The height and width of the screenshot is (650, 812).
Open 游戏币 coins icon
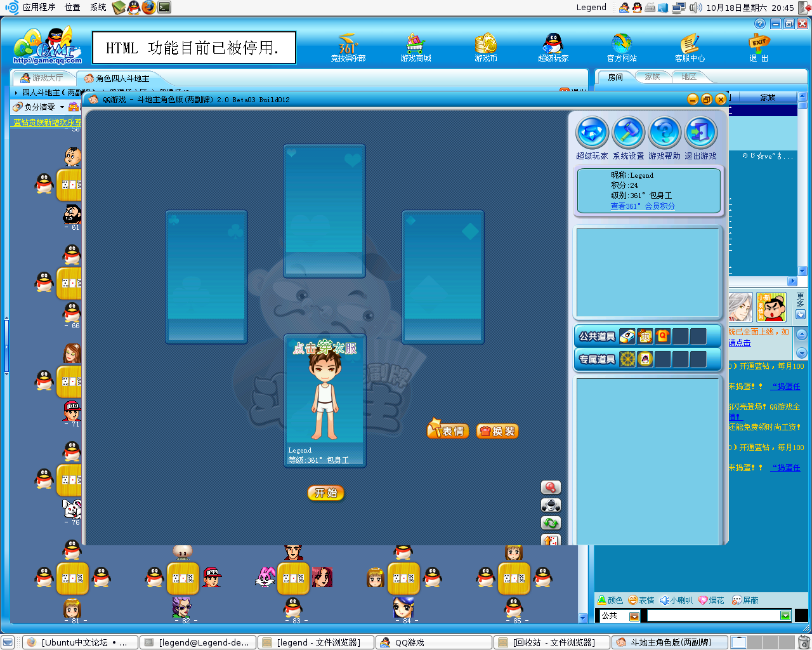[x=486, y=48]
